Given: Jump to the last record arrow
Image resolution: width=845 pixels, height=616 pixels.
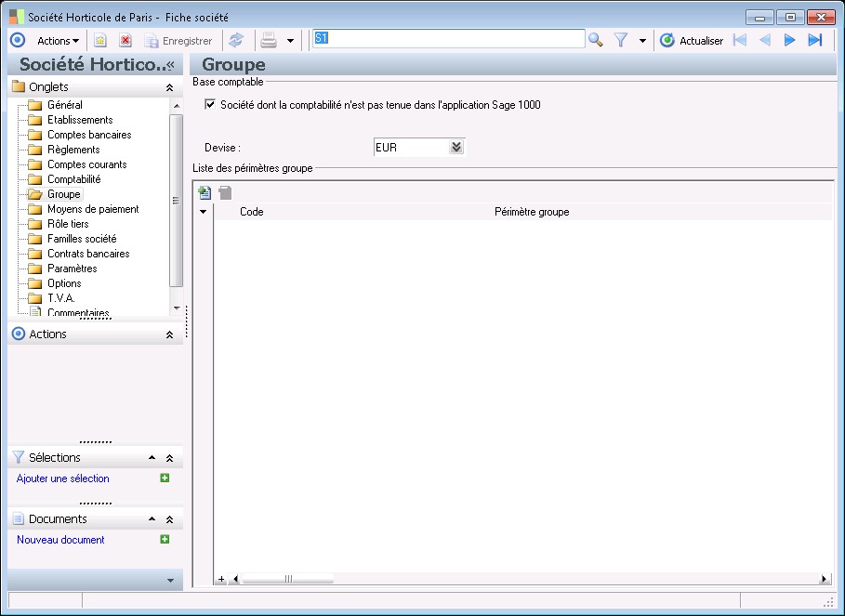Looking at the screenshot, I should (815, 40).
